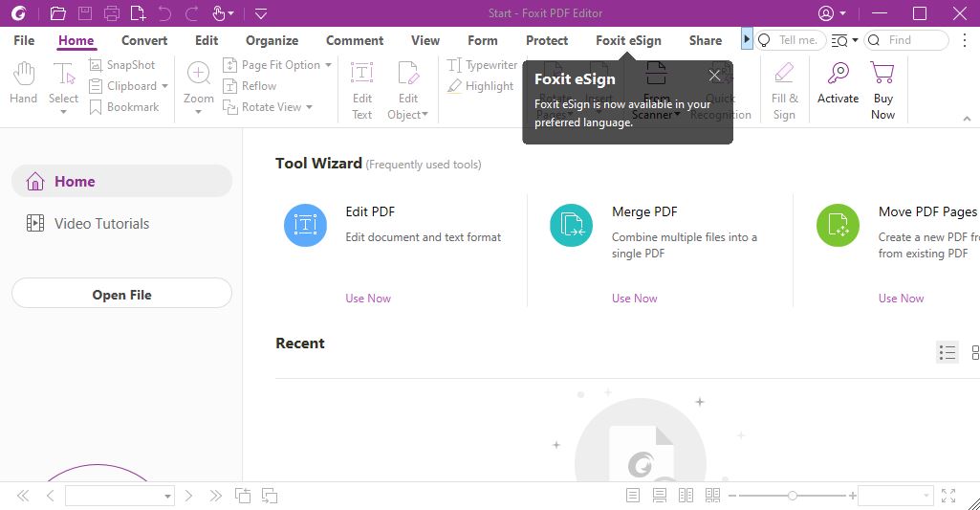Open the user account menu

click(x=832, y=13)
